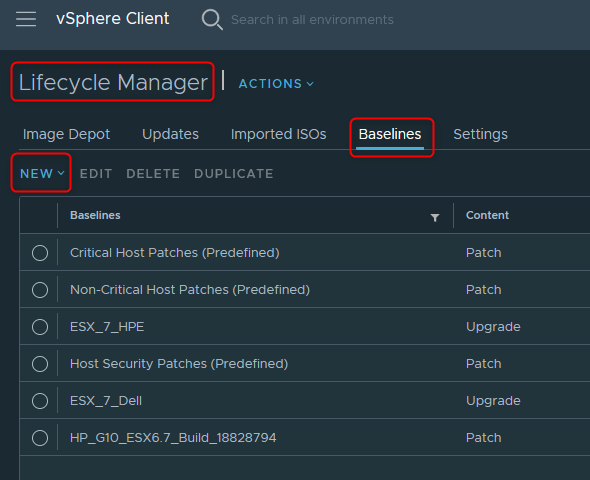
Task: Select the ESX_7_HPE baseline radio button
Action: point(40,327)
